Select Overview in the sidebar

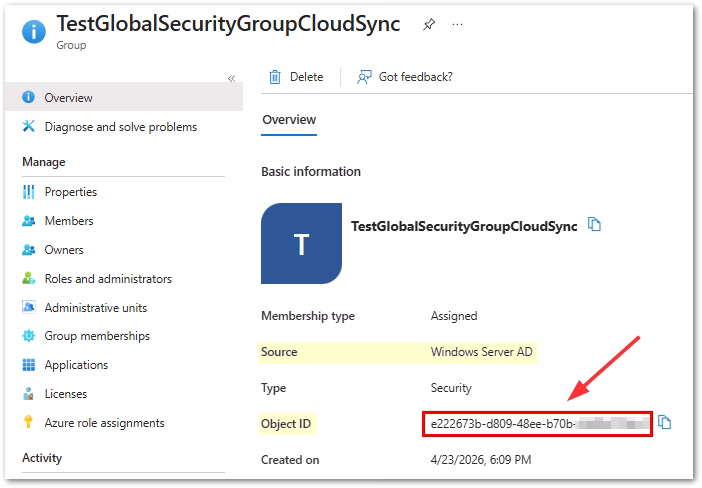pos(68,98)
